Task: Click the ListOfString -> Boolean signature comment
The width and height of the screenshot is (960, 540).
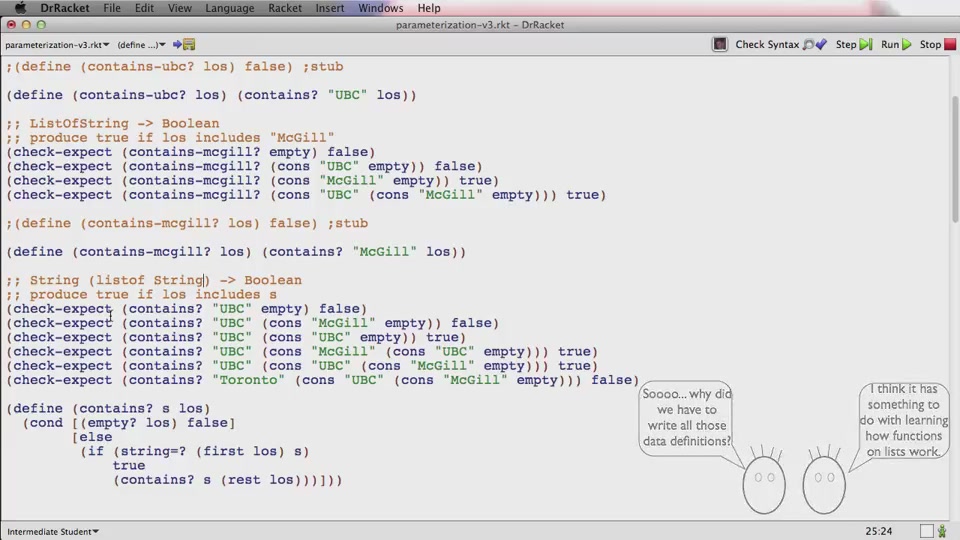Action: point(113,123)
